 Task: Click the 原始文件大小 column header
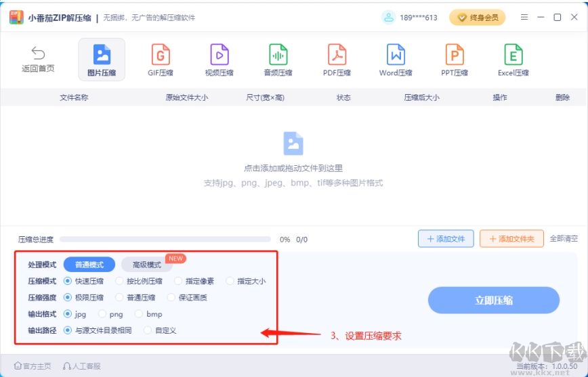[x=187, y=97]
